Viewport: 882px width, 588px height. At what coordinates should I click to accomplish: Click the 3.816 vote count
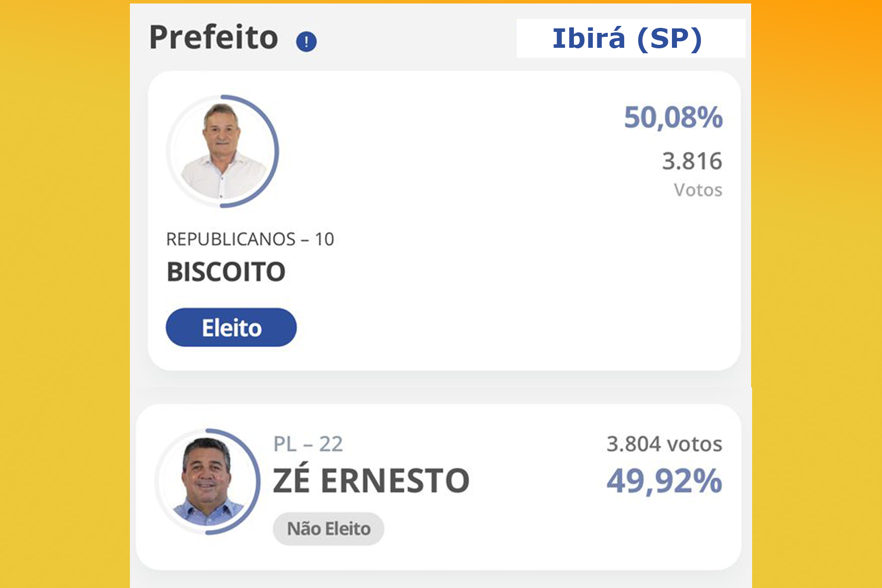[x=692, y=161]
